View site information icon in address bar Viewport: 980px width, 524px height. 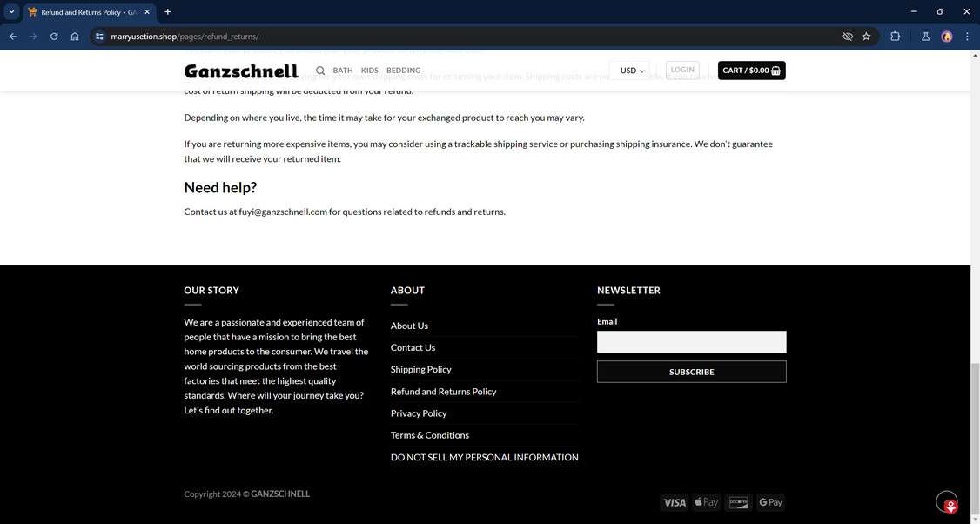pyautogui.click(x=99, y=37)
